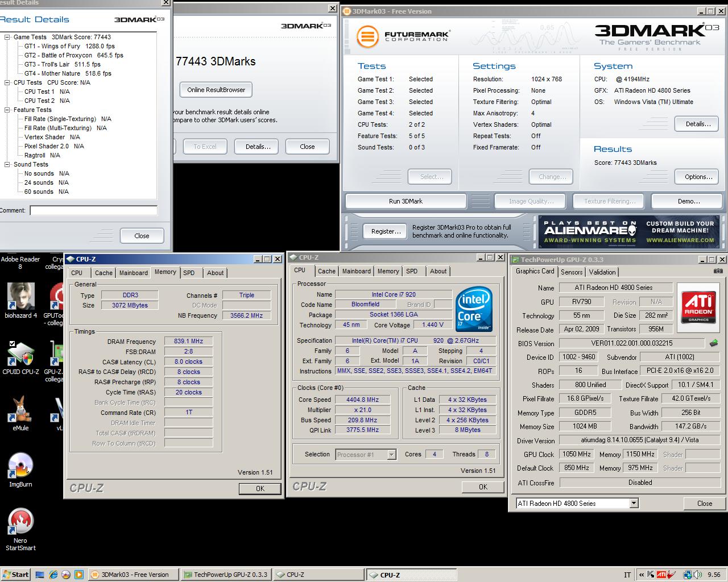Click the ATI Radeon logo in GPU-Z
This screenshot has width=728, height=582.
point(699,307)
